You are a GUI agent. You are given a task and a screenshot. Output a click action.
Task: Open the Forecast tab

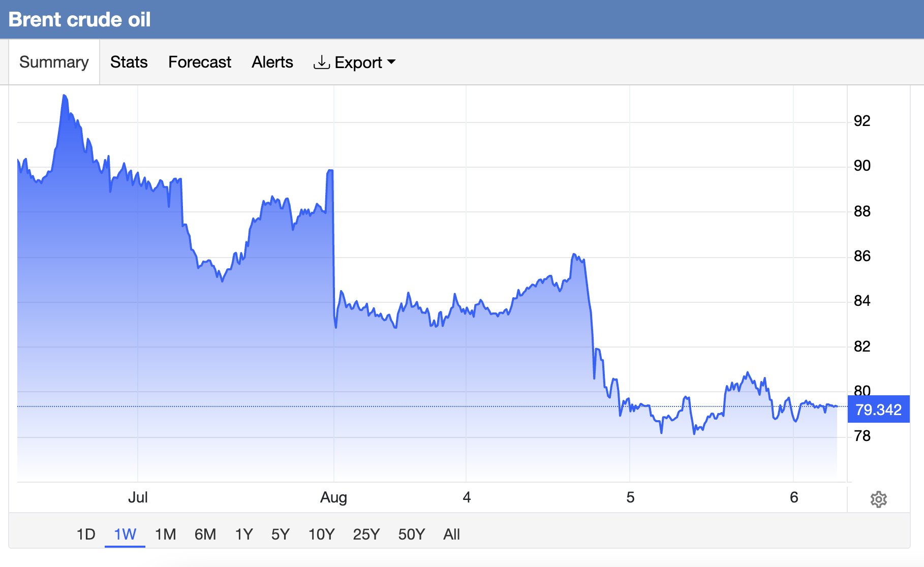[200, 62]
